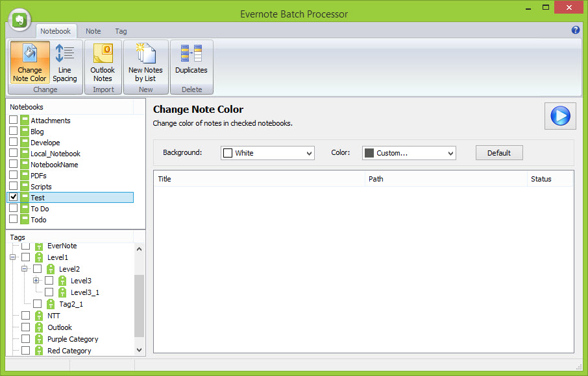588x376 pixels.
Task: Click the PDFs notebook icon
Action: pyautogui.click(x=25, y=175)
